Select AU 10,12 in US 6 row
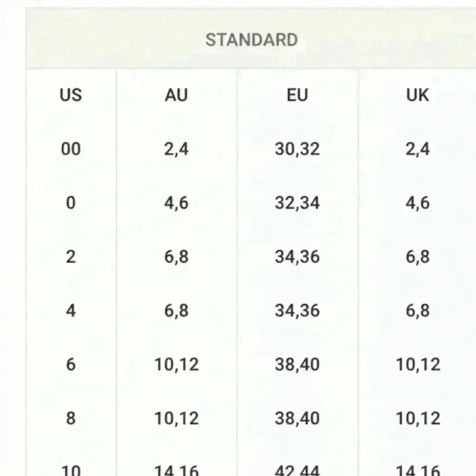Screen dimensions: 476x476 [177, 365]
